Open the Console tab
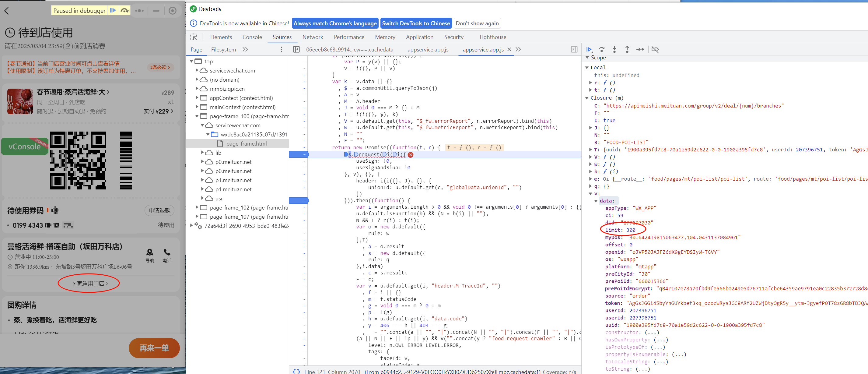Screen dimensions: 868x374 pos(252,37)
